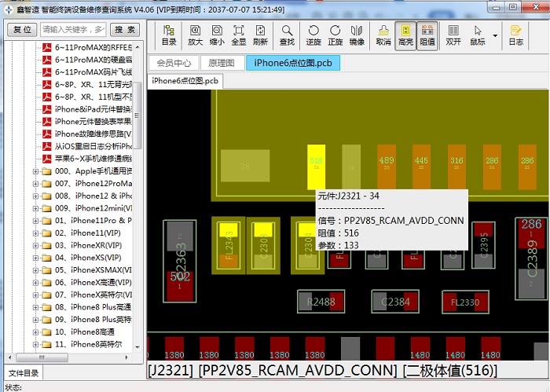The height and width of the screenshot is (392, 550).
Task: Switch to the 原理图 schematic tab
Action: click(x=222, y=63)
